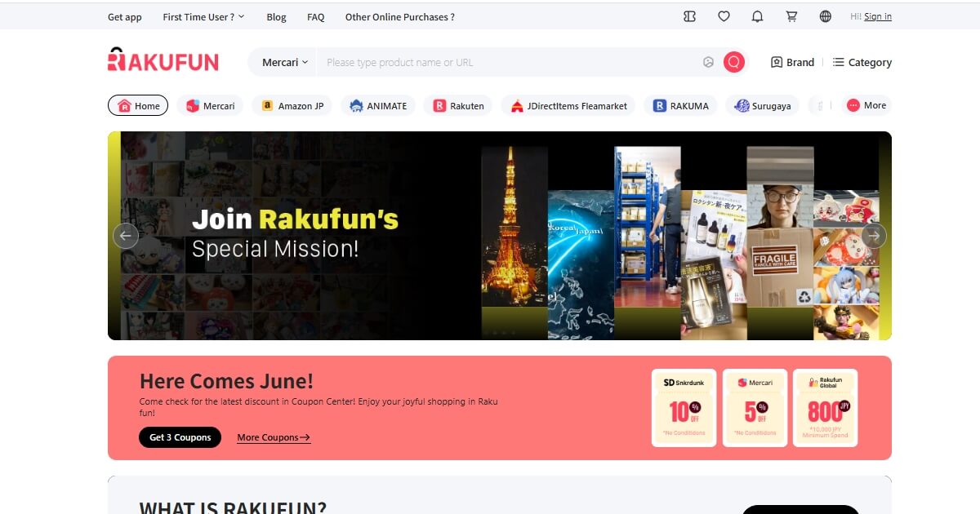Expand the Mercari site selector dropdown

pyautogui.click(x=284, y=62)
